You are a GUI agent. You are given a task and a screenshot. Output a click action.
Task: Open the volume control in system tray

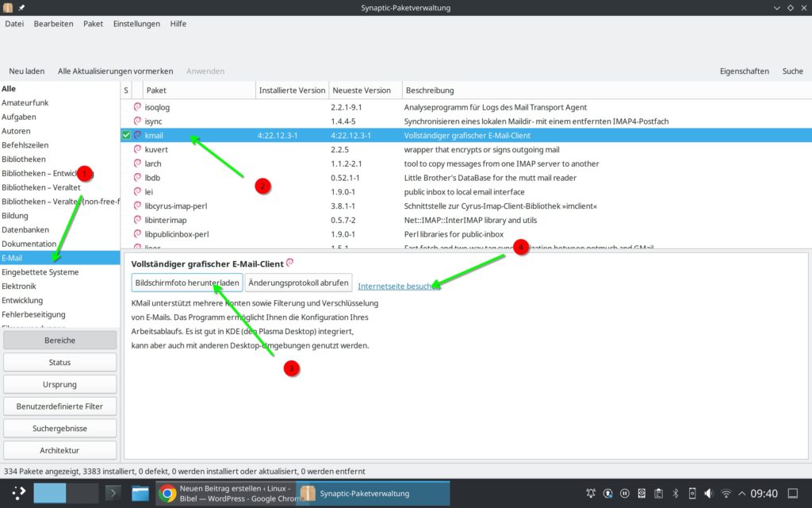click(x=709, y=493)
